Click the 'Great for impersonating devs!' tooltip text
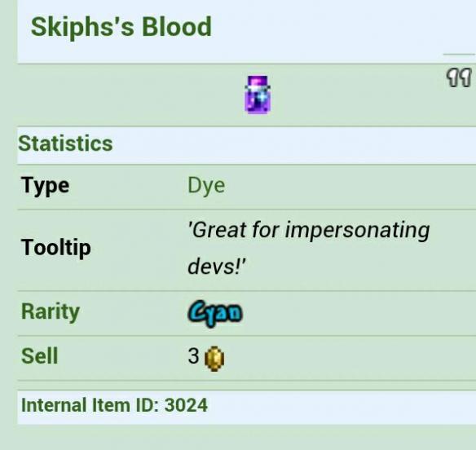 click(309, 248)
